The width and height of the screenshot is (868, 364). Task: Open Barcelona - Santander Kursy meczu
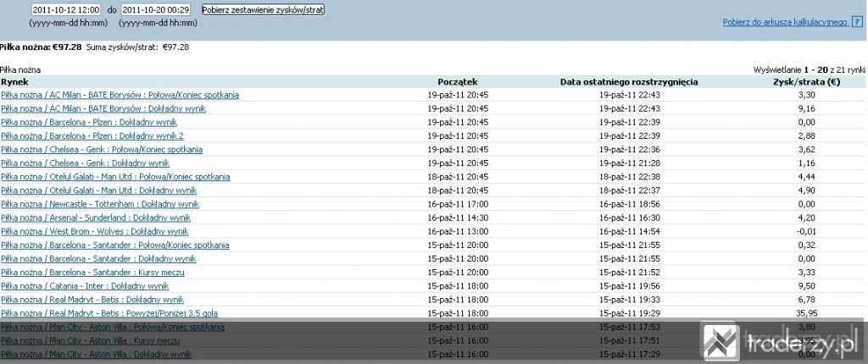tap(93, 273)
